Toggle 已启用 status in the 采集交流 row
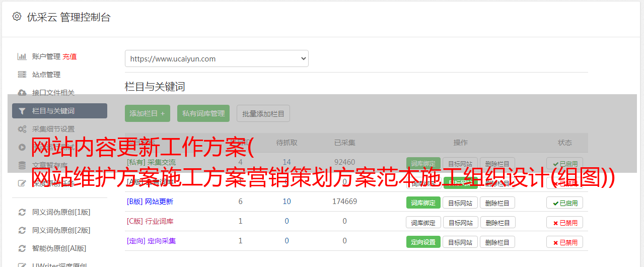The height and width of the screenshot is (267, 644). 564,164
